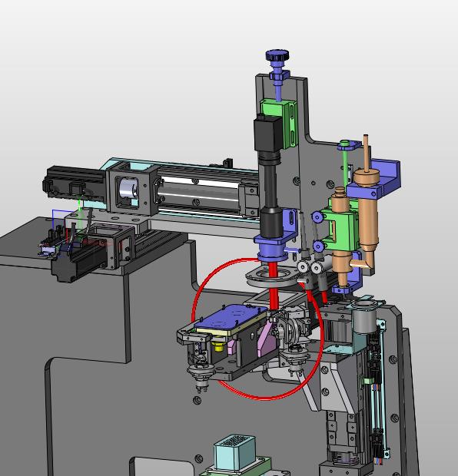Pick the pink wedge block in the fixture
The width and height of the screenshot is (458, 476).
(267, 341)
